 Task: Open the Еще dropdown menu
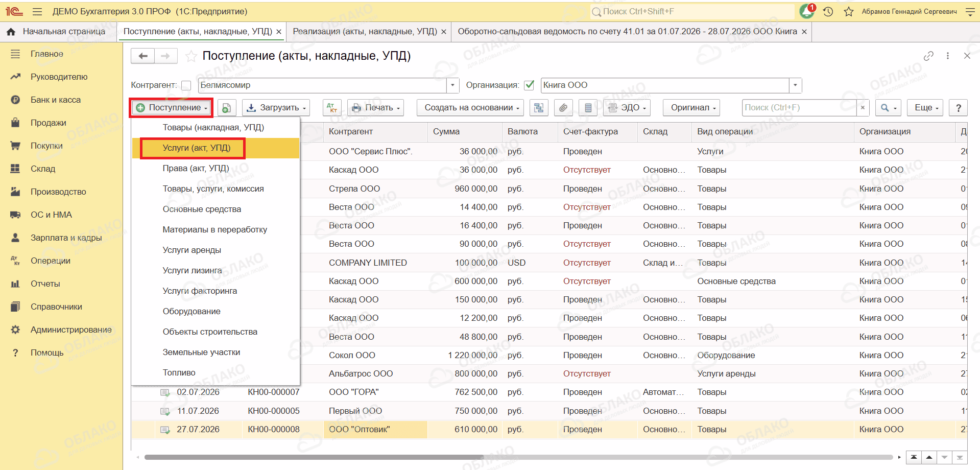[x=926, y=108]
